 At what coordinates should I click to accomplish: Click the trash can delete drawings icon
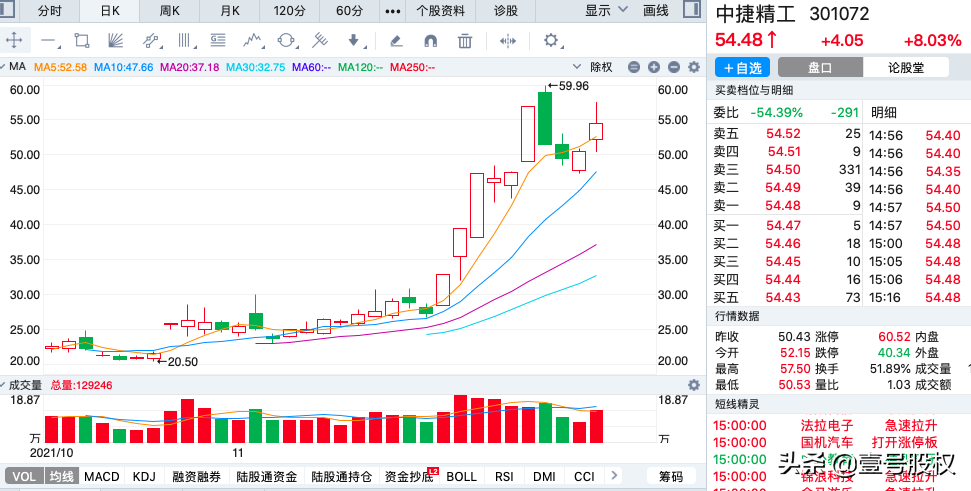[464, 41]
